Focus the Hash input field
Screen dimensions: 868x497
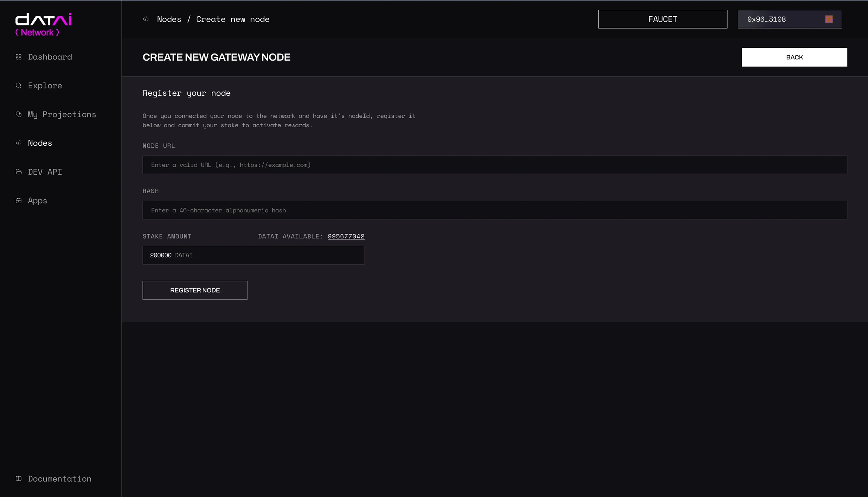[494, 210]
